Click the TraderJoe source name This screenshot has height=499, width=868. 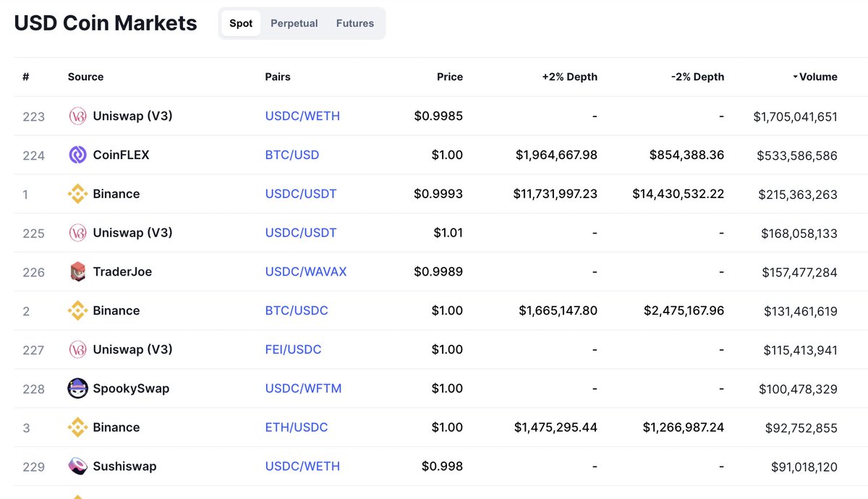point(122,272)
